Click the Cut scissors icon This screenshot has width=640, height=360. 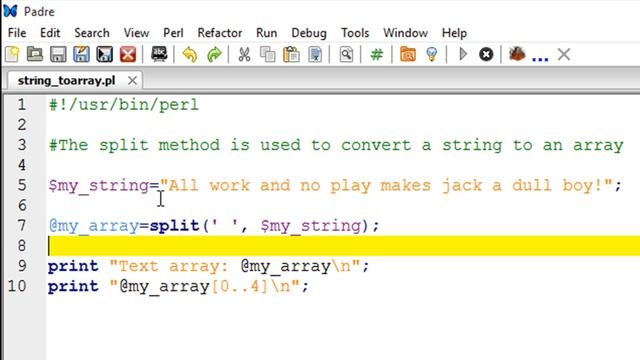tap(244, 54)
